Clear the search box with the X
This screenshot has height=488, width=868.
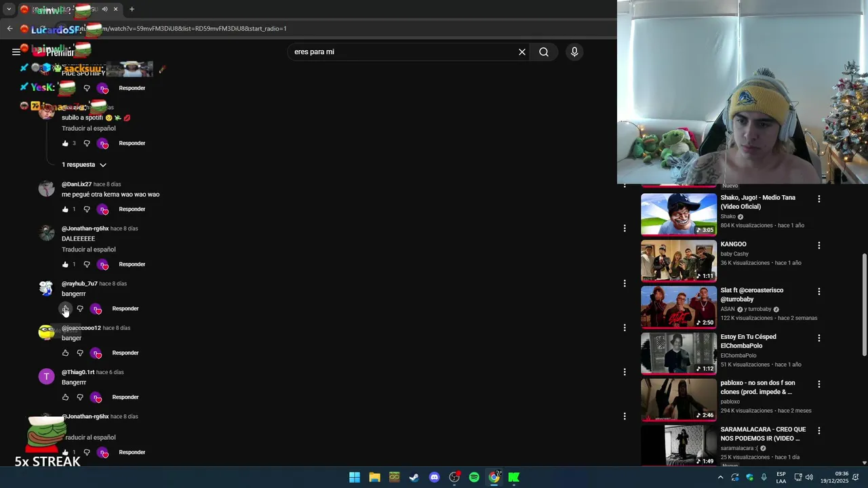tap(522, 52)
